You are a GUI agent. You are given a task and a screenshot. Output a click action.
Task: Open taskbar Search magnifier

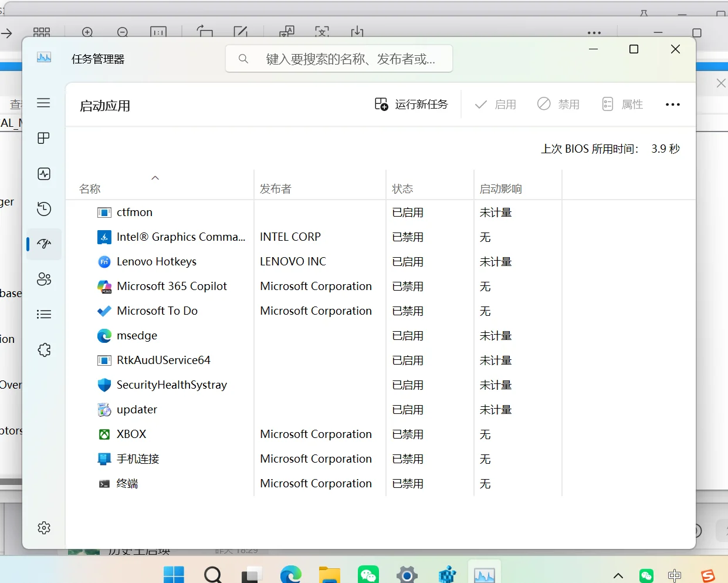click(x=212, y=575)
